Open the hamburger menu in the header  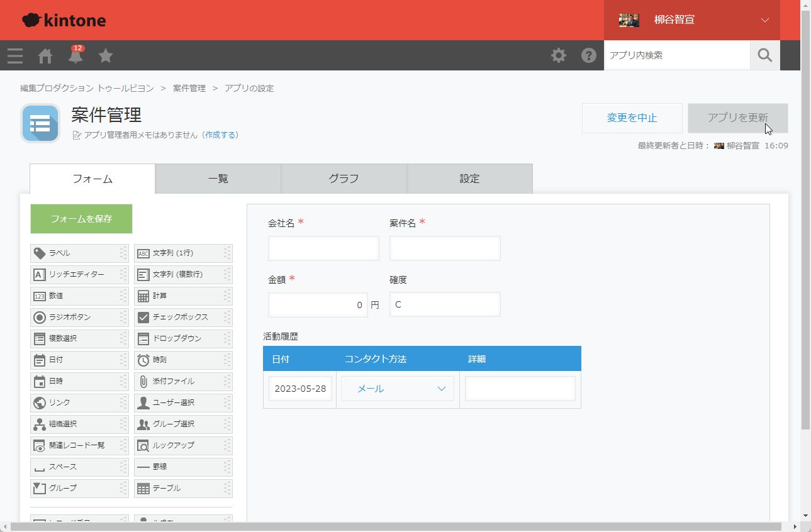tap(15, 56)
